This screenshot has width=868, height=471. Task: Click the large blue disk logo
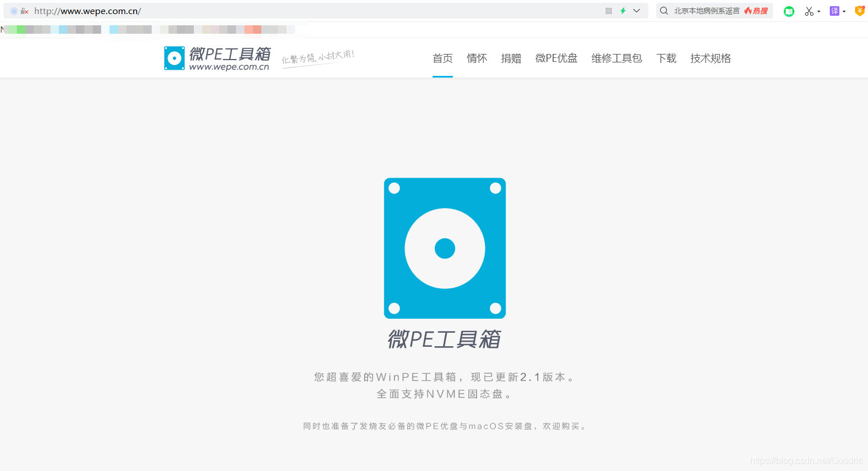tap(445, 248)
